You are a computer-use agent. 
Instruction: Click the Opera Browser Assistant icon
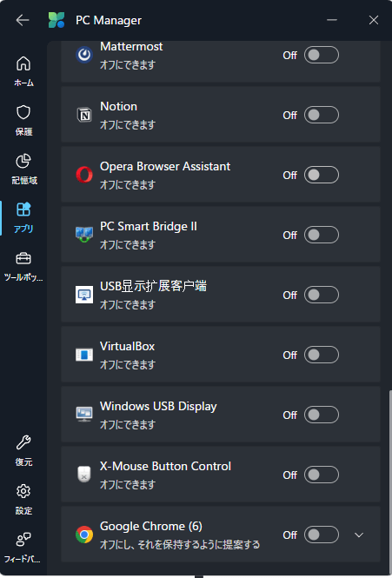pyautogui.click(x=84, y=175)
